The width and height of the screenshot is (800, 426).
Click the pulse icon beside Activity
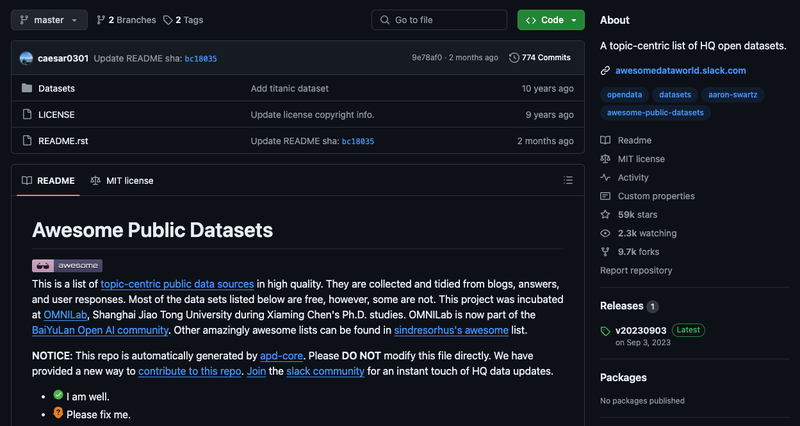tap(605, 178)
